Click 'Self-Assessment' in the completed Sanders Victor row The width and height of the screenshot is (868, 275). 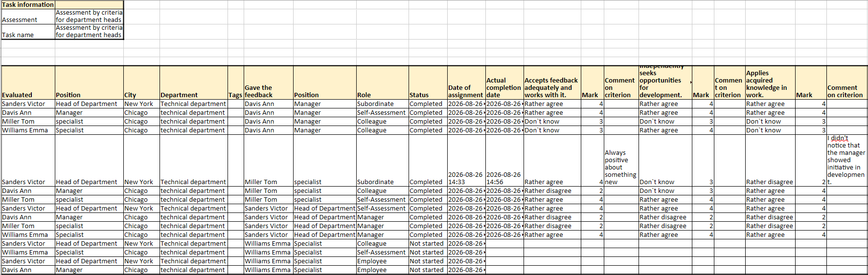tap(383, 209)
